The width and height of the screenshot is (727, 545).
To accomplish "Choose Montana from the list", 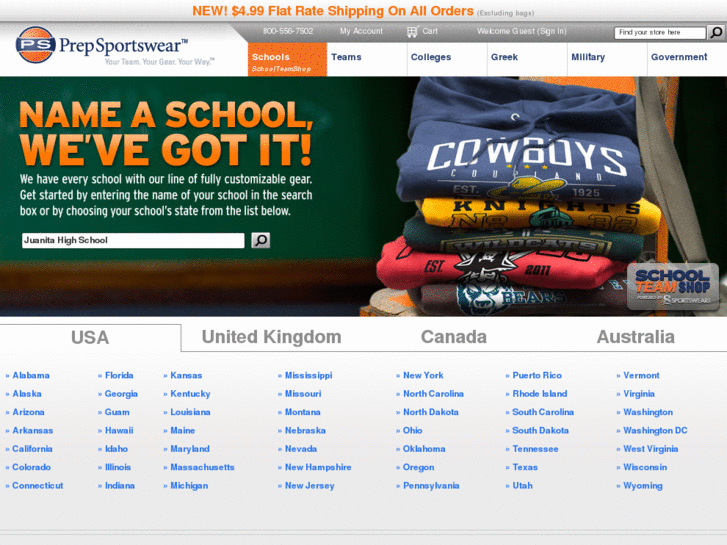I will (302, 412).
